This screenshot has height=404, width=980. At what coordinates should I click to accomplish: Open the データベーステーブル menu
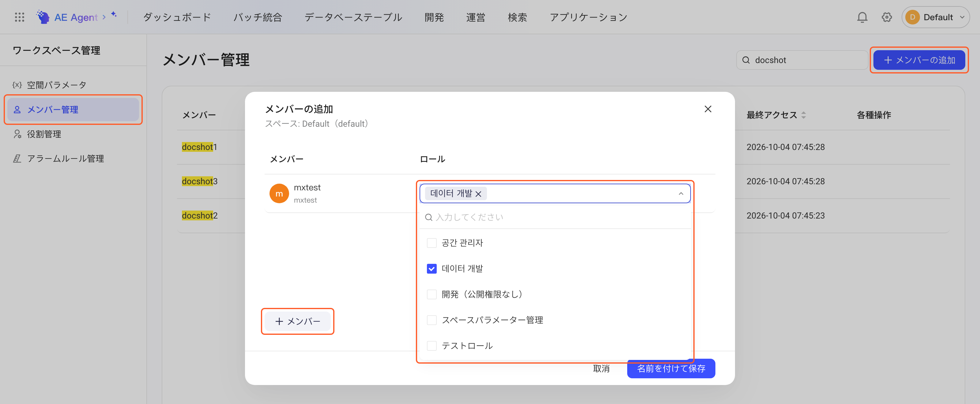(353, 17)
